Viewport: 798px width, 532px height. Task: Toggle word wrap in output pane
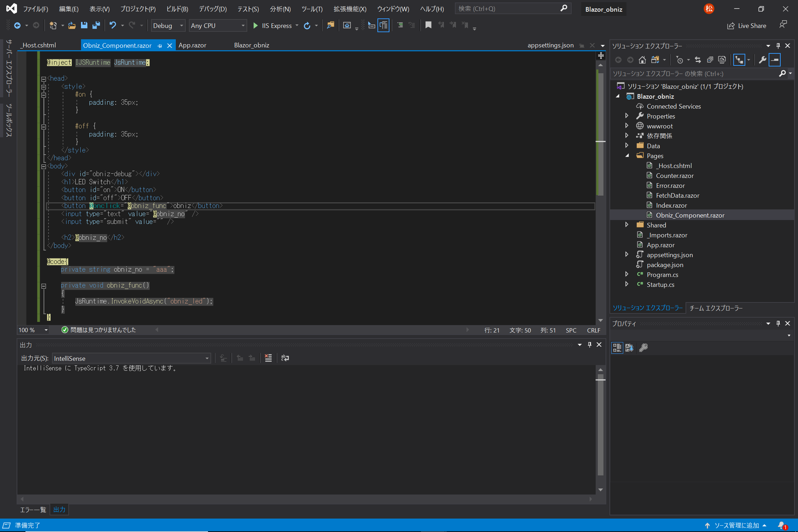[x=285, y=358]
